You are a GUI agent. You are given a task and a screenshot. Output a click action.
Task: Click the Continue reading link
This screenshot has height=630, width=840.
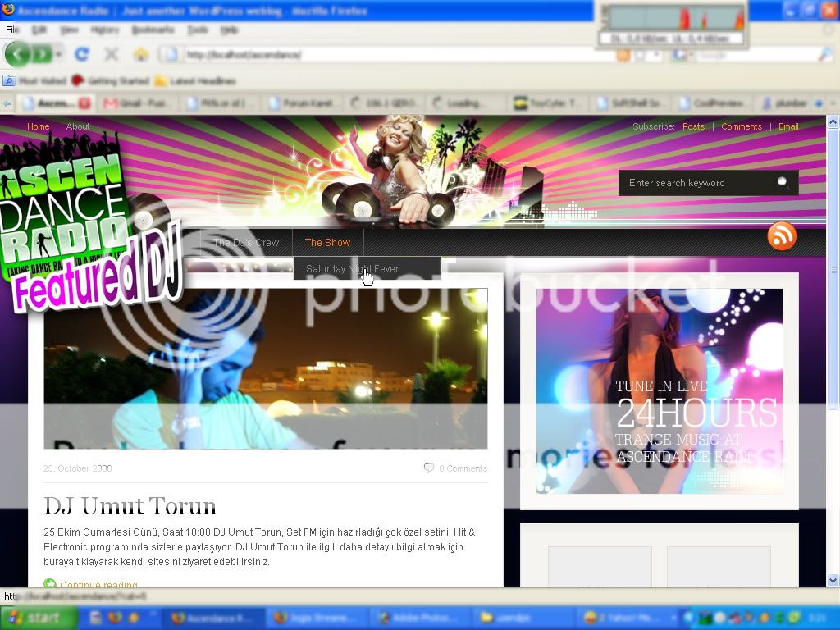click(98, 584)
